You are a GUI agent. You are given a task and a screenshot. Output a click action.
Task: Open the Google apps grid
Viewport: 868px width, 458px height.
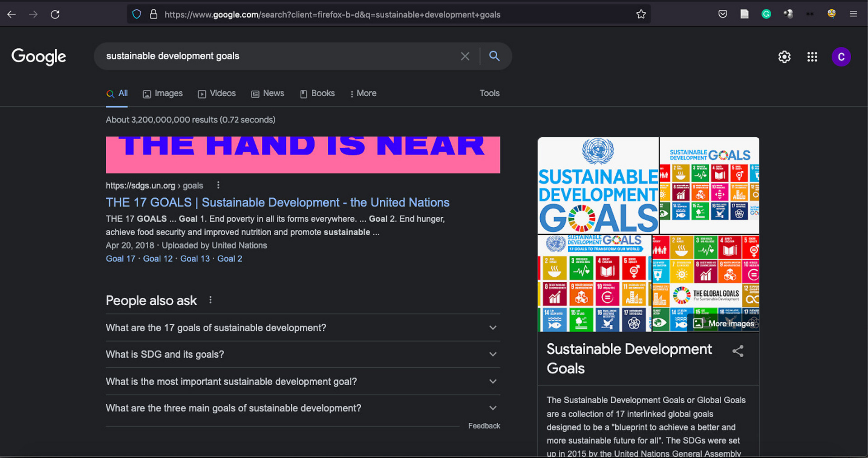coord(812,56)
